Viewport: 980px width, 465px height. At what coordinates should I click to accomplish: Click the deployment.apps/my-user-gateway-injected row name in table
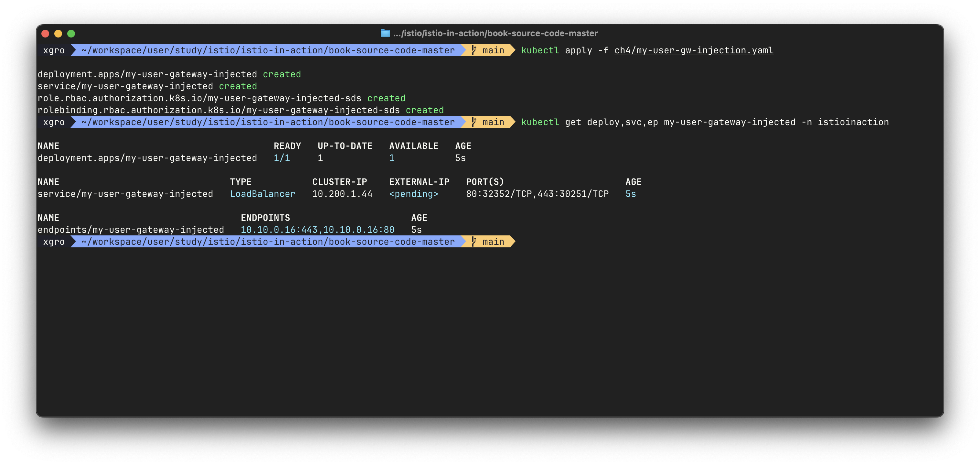[147, 158]
